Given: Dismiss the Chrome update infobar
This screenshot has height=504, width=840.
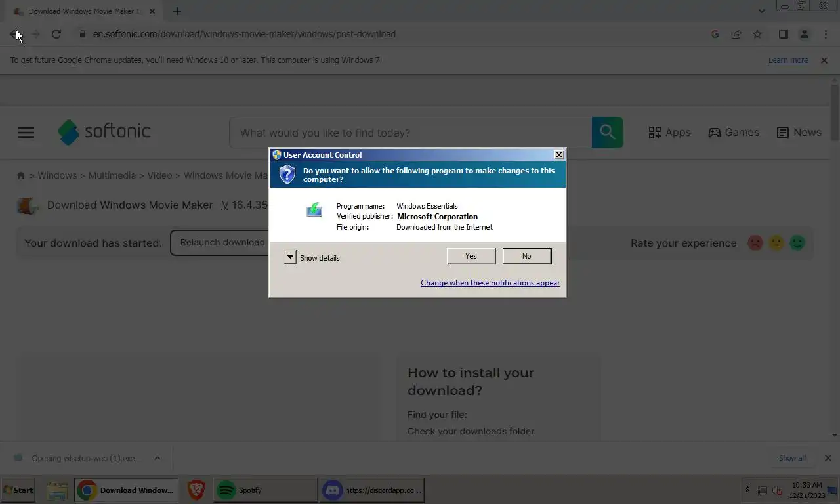Looking at the screenshot, I should tap(824, 60).
